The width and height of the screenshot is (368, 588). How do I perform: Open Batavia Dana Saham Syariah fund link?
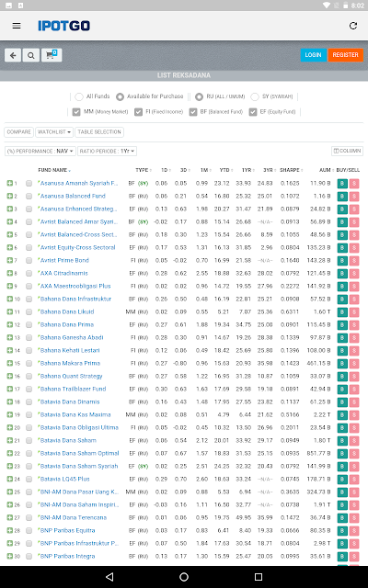pyautogui.click(x=79, y=466)
